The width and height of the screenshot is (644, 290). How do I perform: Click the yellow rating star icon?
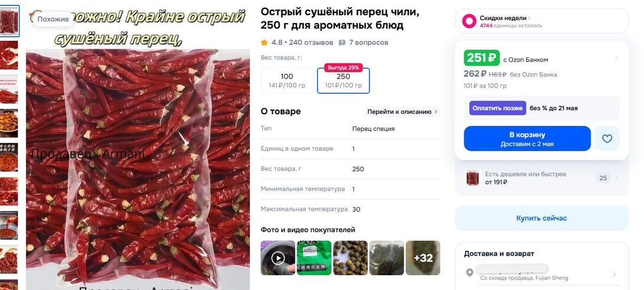pyautogui.click(x=264, y=43)
